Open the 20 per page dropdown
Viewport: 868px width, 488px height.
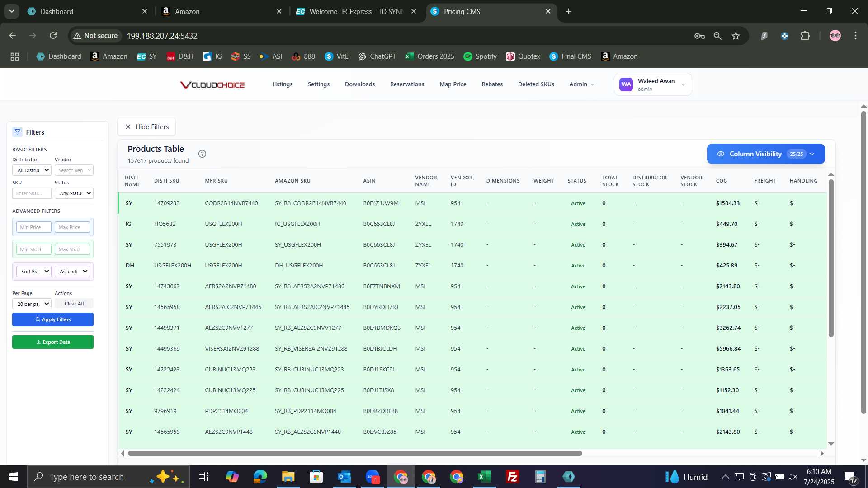point(32,304)
